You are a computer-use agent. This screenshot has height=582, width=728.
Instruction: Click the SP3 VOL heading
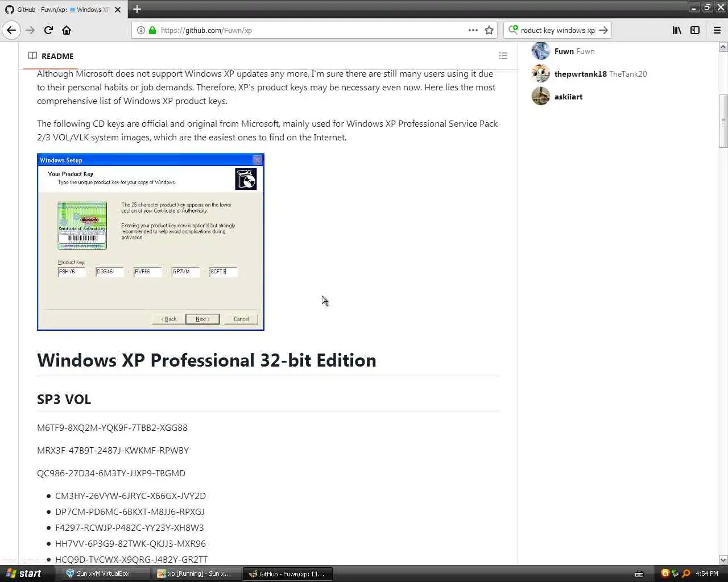tap(64, 400)
